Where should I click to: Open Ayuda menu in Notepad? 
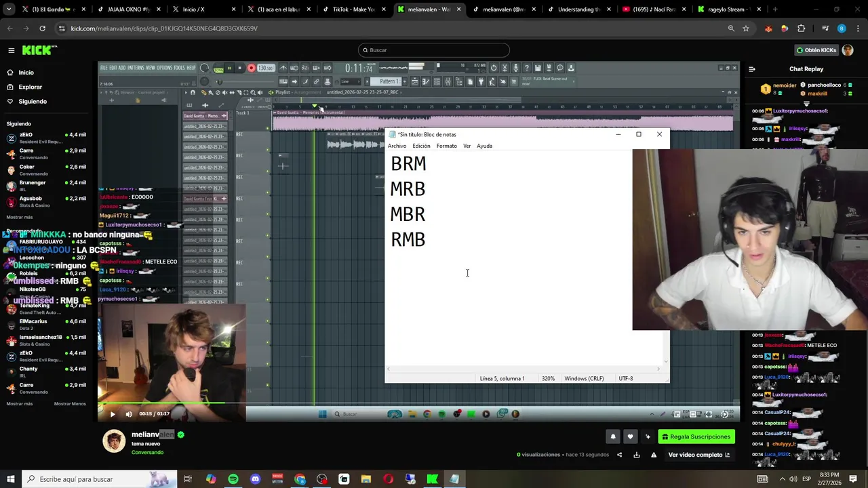[x=484, y=146]
